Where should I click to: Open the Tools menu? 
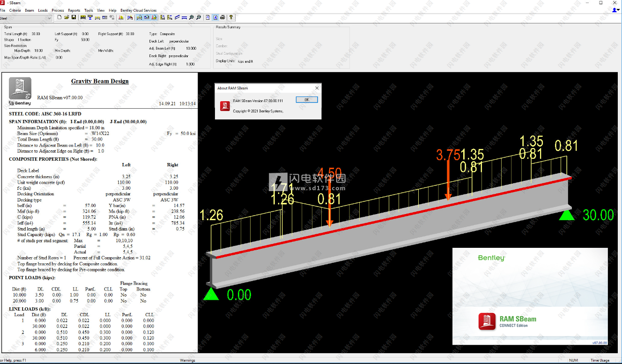click(x=89, y=10)
